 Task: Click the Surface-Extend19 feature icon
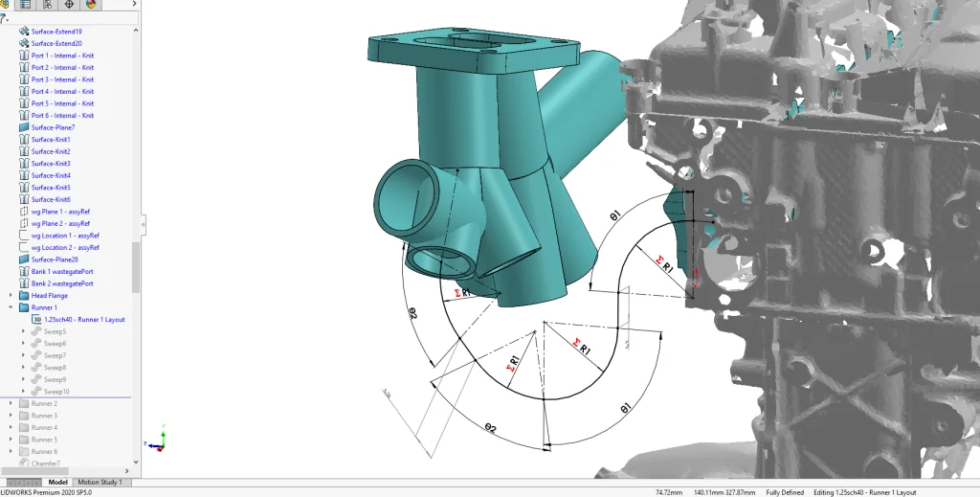point(24,32)
